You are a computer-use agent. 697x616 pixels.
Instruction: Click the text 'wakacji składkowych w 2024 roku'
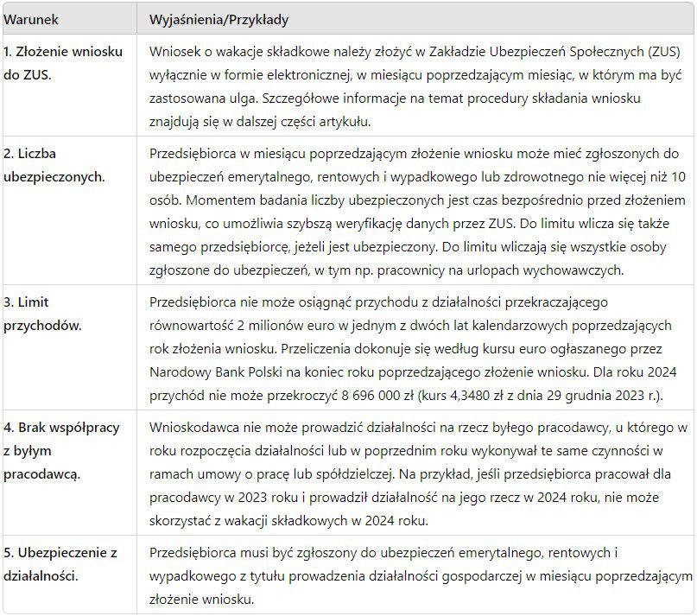click(x=324, y=521)
